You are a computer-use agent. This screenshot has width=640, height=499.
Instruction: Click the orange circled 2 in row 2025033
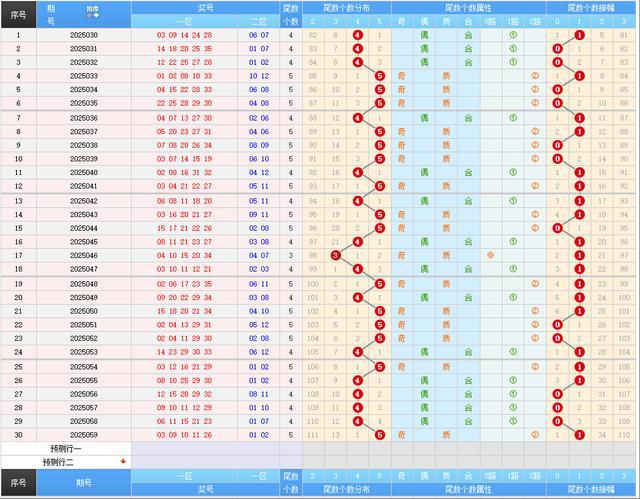coord(535,76)
